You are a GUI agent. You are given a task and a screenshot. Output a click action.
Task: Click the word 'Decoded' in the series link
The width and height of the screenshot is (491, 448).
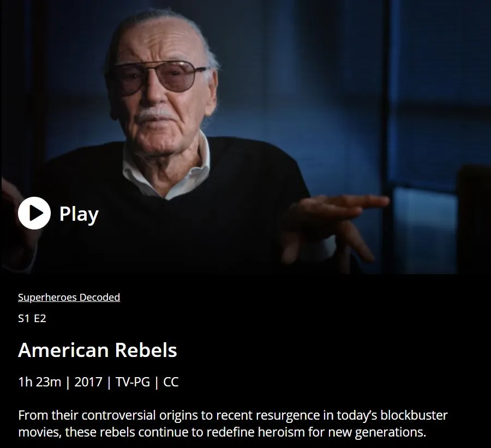tap(100, 297)
